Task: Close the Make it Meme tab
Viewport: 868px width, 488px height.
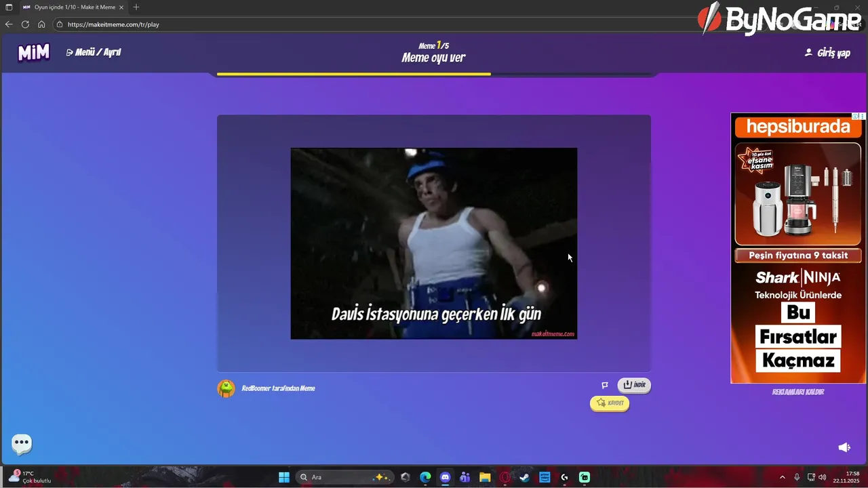Action: [121, 7]
